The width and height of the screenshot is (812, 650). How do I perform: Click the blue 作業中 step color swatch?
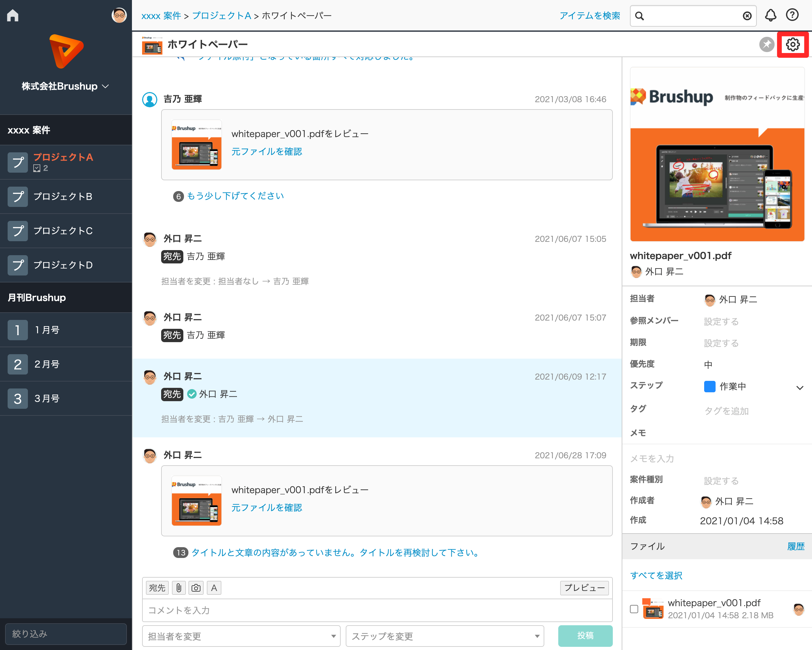[x=710, y=386]
